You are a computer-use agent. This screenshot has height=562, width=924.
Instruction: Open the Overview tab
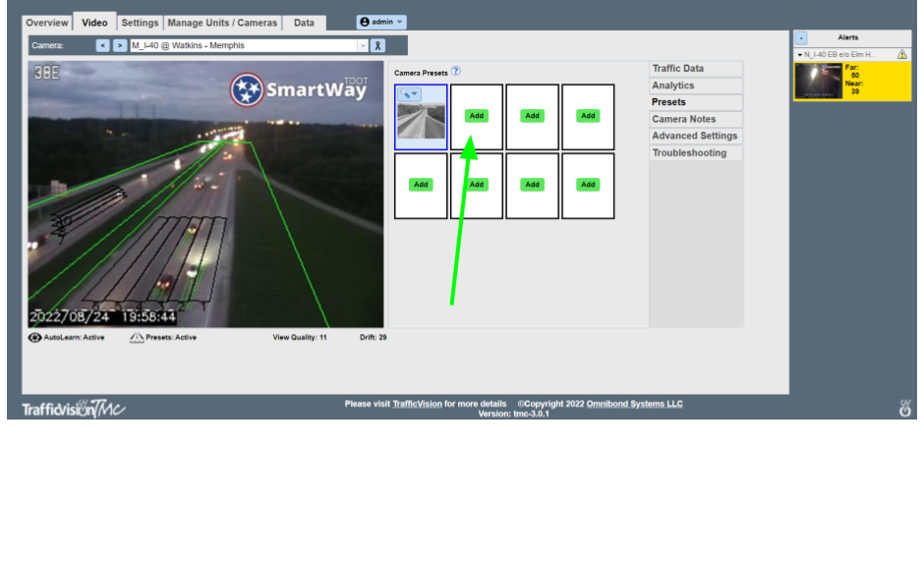46,23
